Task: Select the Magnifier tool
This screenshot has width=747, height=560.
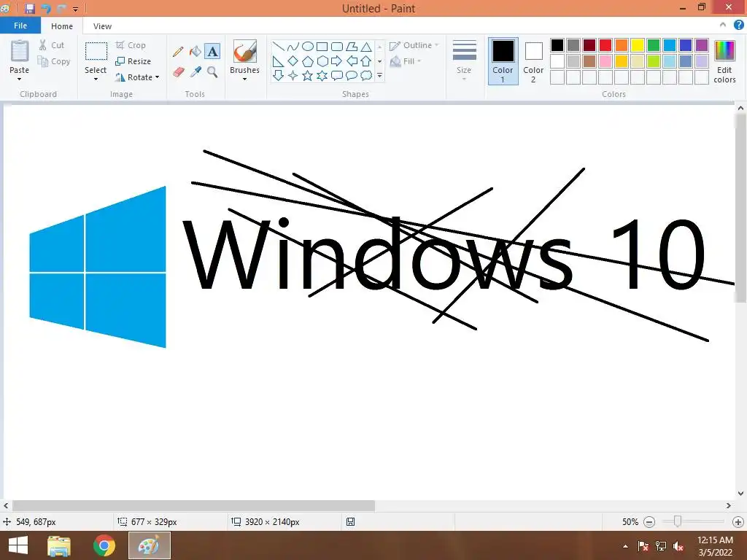Action: 212,72
